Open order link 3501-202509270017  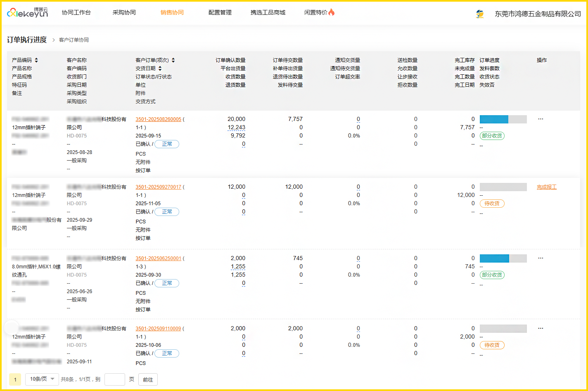coord(158,187)
